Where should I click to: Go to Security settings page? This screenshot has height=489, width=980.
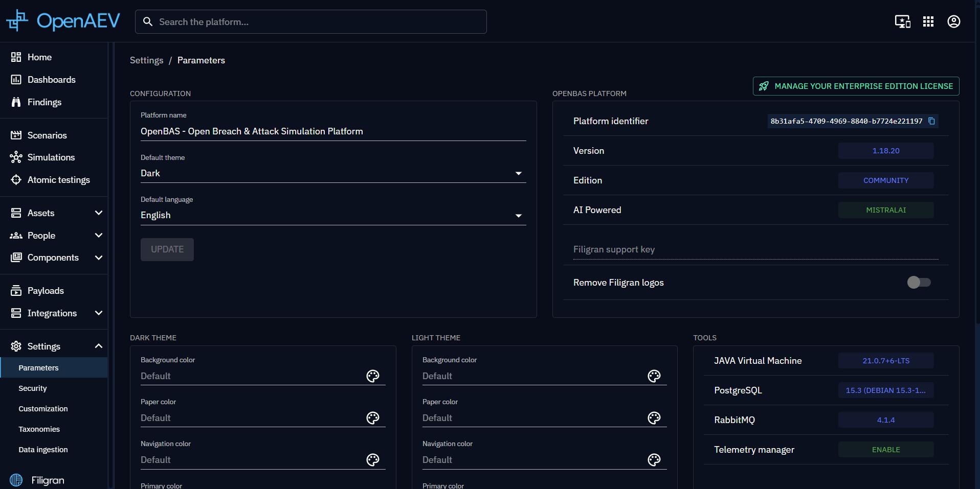(x=33, y=388)
